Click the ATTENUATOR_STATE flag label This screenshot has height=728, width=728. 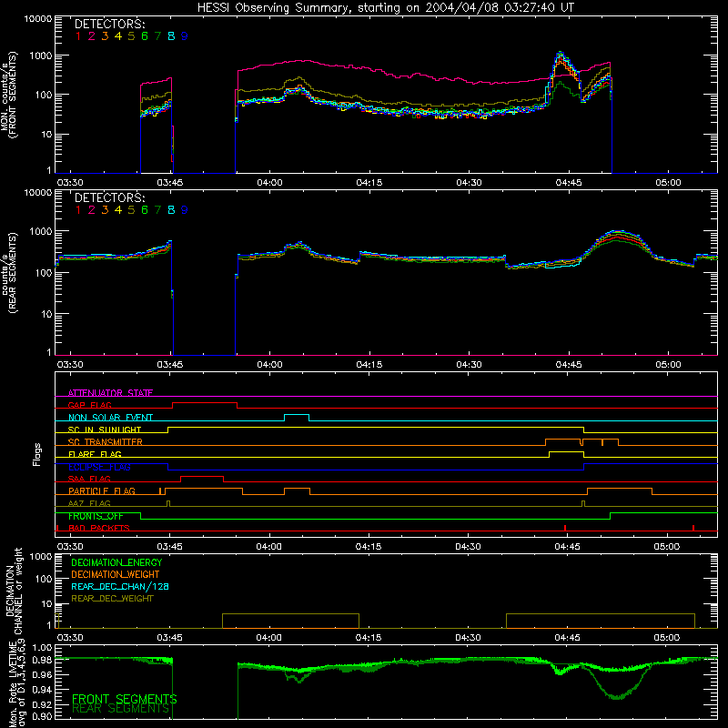(x=110, y=393)
